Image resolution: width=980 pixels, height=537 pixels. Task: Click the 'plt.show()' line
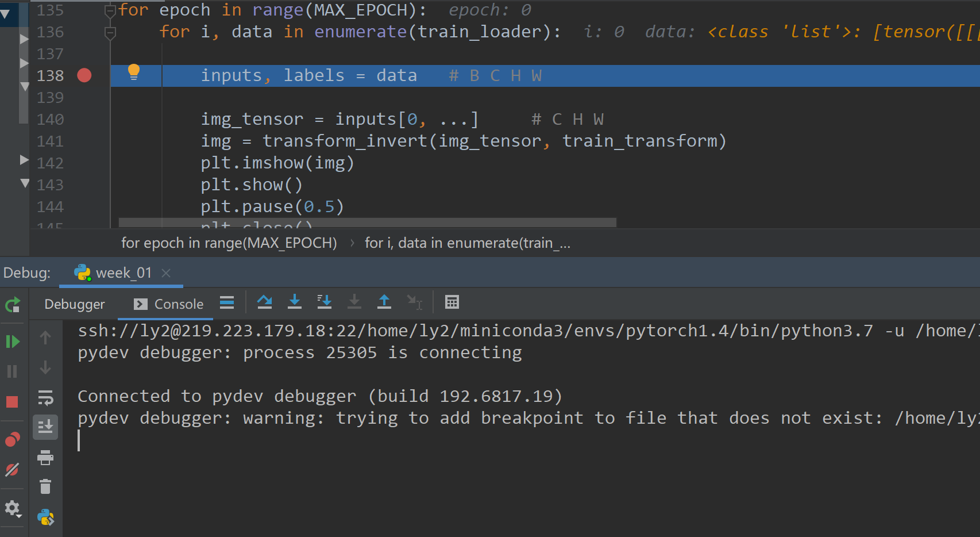pyautogui.click(x=252, y=185)
